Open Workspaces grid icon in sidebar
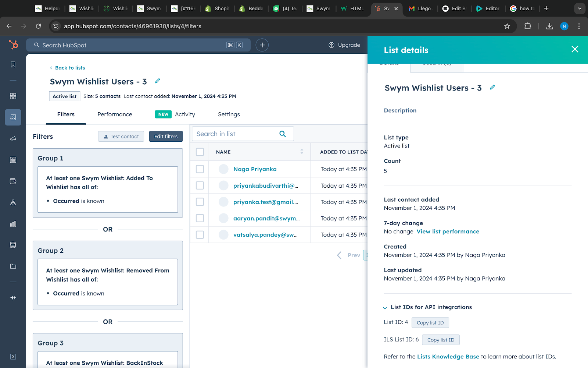Screen dimensions: 588x368 (13, 96)
